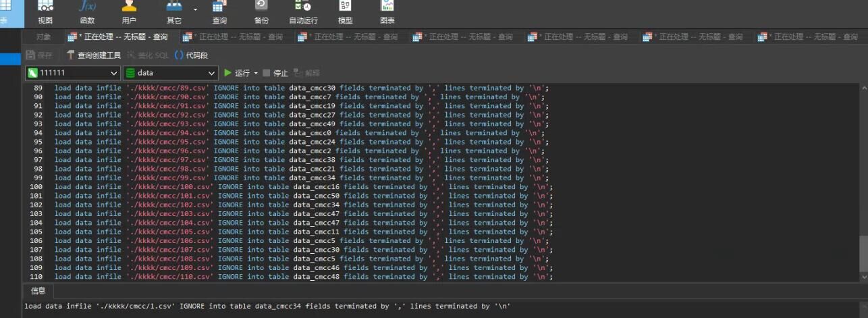Open the 代码段 code snippets panel
This screenshot has width=868, height=318.
(192, 55)
